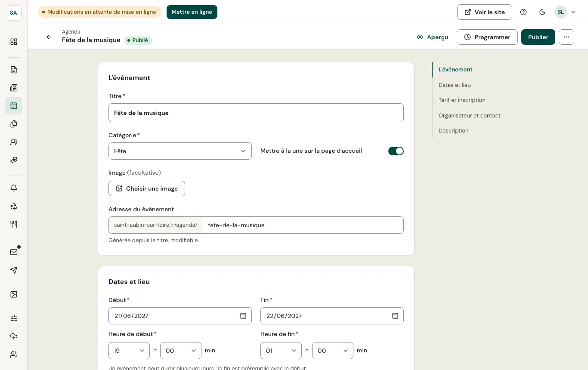Open calendar picker for Début date
Image resolution: width=588 pixels, height=370 pixels.
pos(243,316)
